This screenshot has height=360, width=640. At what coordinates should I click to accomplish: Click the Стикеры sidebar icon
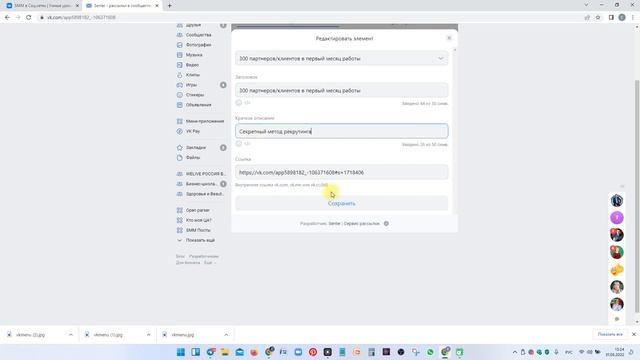[180, 95]
